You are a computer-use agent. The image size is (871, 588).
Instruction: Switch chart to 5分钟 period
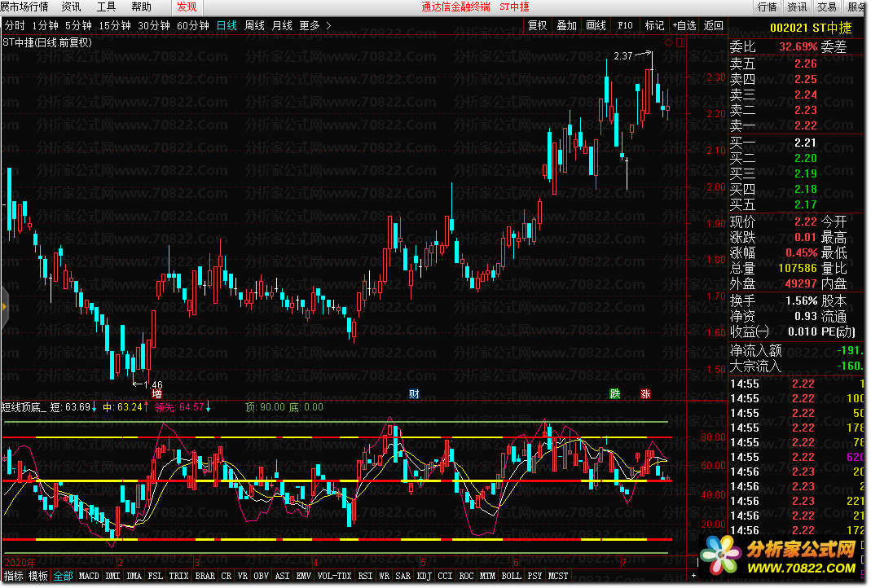tap(78, 25)
